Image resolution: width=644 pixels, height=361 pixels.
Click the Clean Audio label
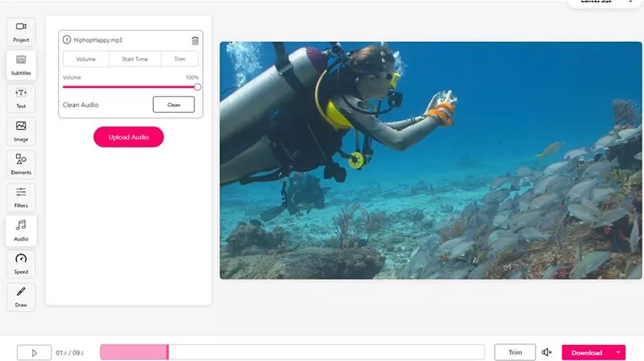click(80, 105)
